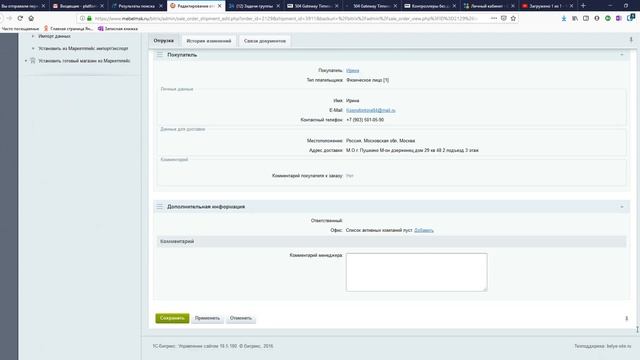Click the green padlock security icon

(x=89, y=18)
